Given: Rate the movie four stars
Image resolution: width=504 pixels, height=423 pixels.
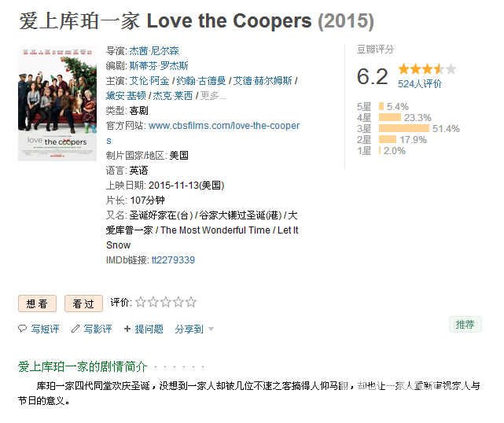Looking at the screenshot, I should click(178, 302).
